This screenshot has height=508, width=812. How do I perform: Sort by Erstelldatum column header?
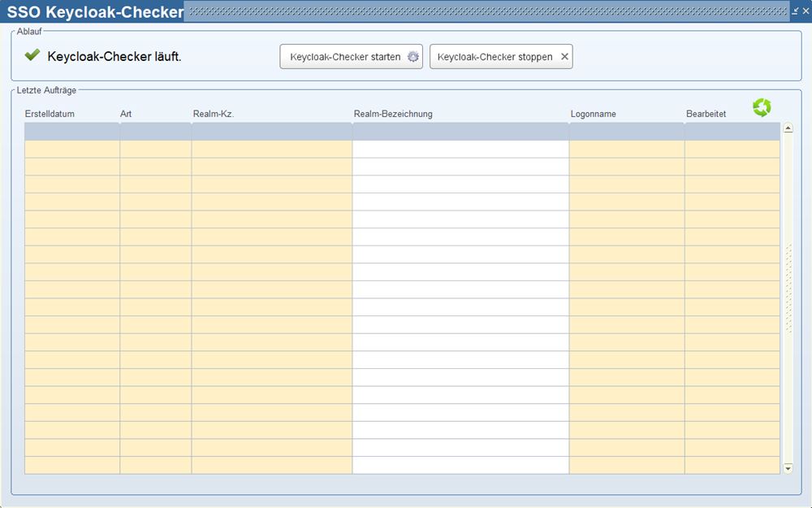50,114
